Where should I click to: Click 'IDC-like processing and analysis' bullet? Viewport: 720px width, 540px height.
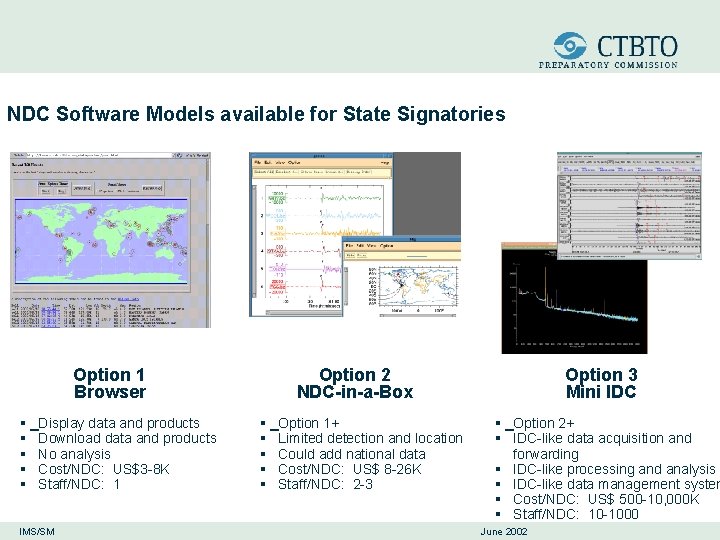coord(614,469)
